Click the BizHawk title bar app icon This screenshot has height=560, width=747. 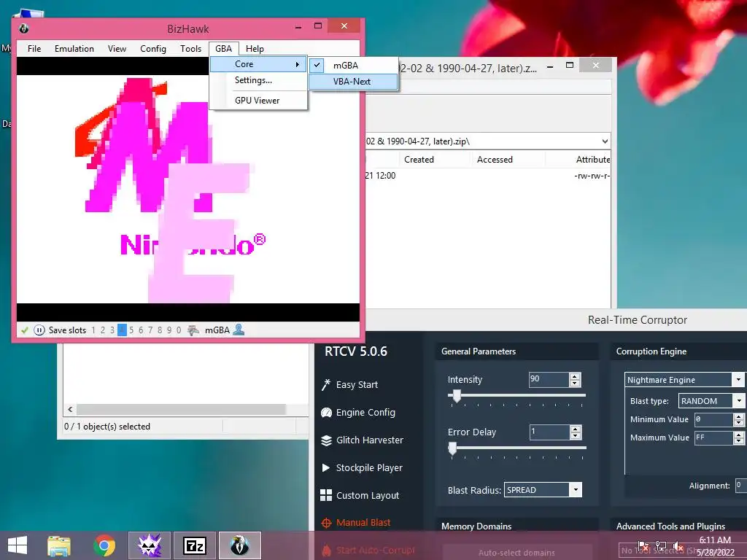point(24,28)
